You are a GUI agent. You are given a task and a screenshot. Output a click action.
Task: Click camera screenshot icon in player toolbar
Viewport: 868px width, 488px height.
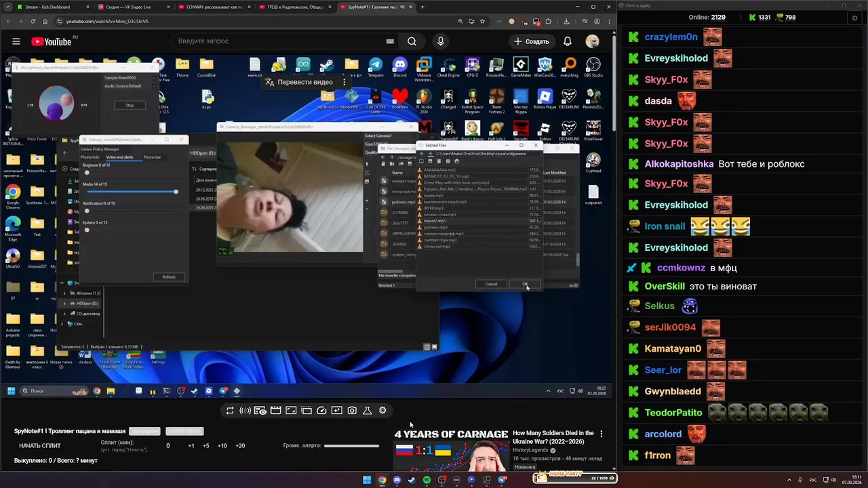tap(352, 410)
